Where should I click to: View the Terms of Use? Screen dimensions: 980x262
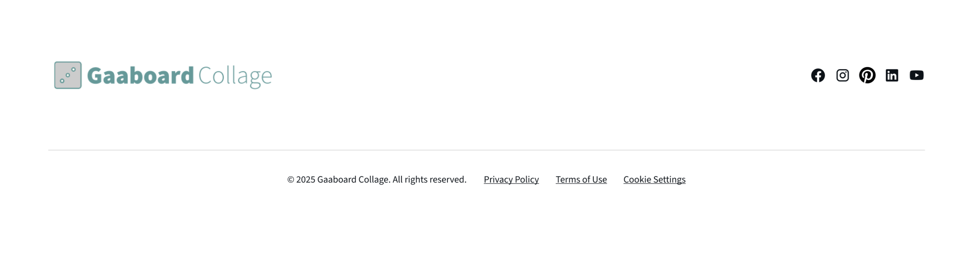click(x=581, y=180)
